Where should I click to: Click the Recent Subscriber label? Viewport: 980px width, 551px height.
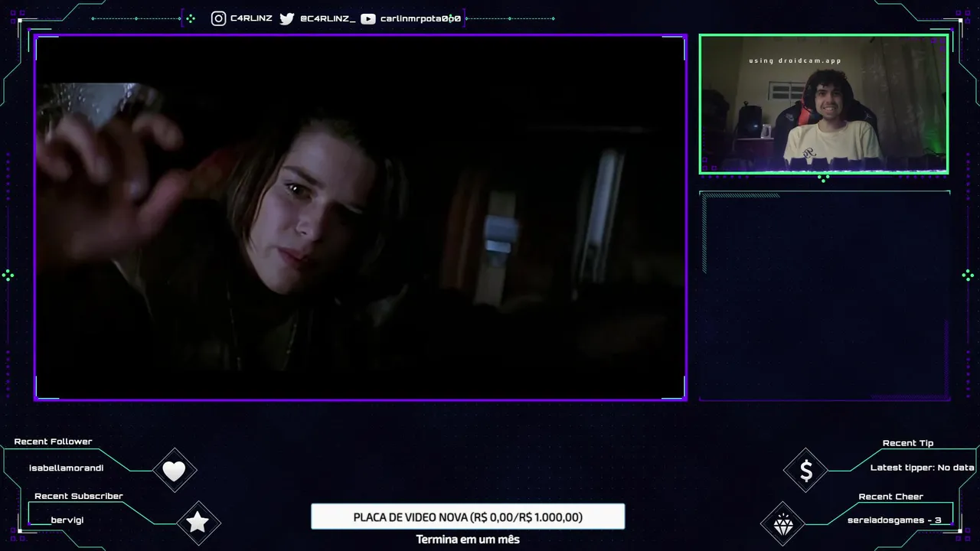pyautogui.click(x=78, y=496)
